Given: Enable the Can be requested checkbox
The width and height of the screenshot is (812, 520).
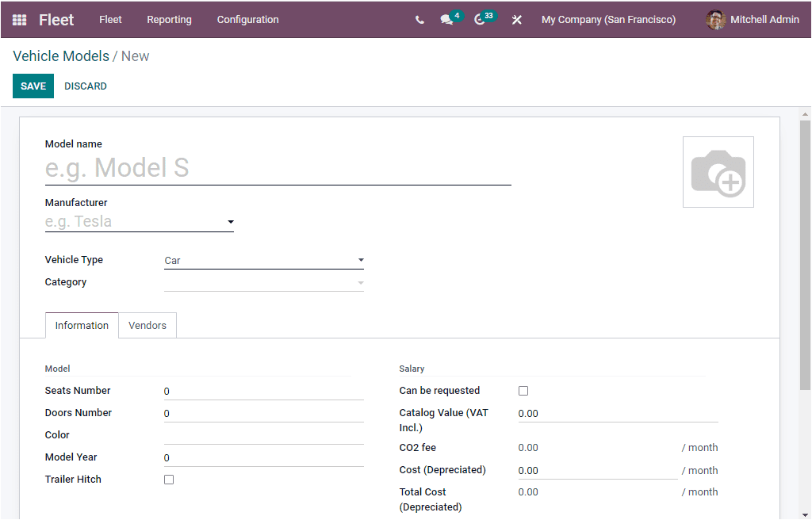Looking at the screenshot, I should (523, 390).
